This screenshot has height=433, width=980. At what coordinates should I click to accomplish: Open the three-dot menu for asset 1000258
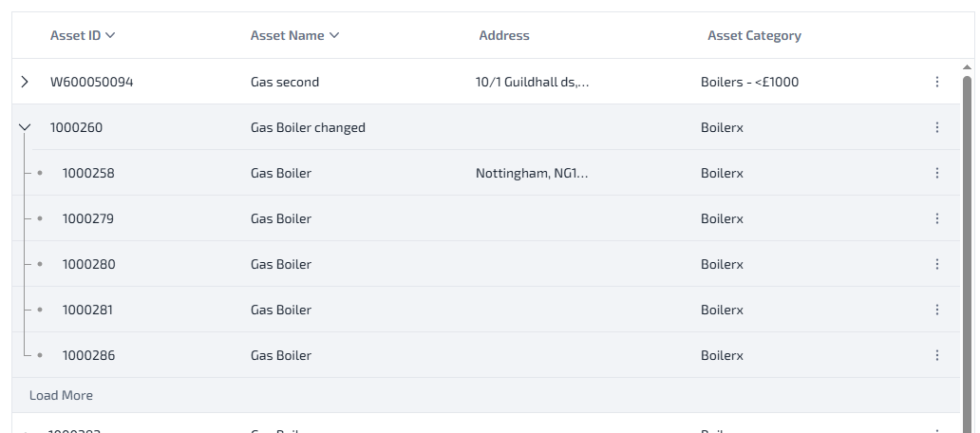pos(936,173)
